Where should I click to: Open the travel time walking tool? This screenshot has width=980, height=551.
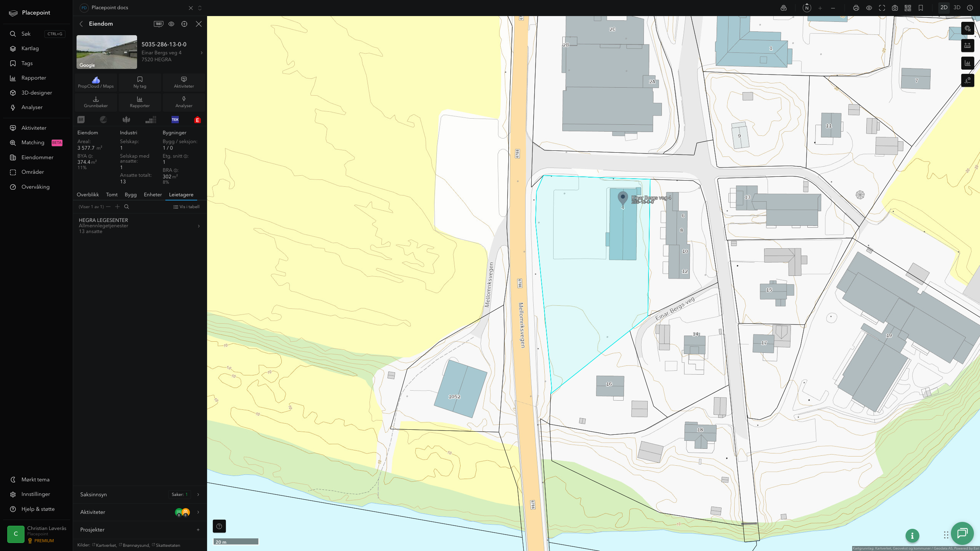click(967, 80)
